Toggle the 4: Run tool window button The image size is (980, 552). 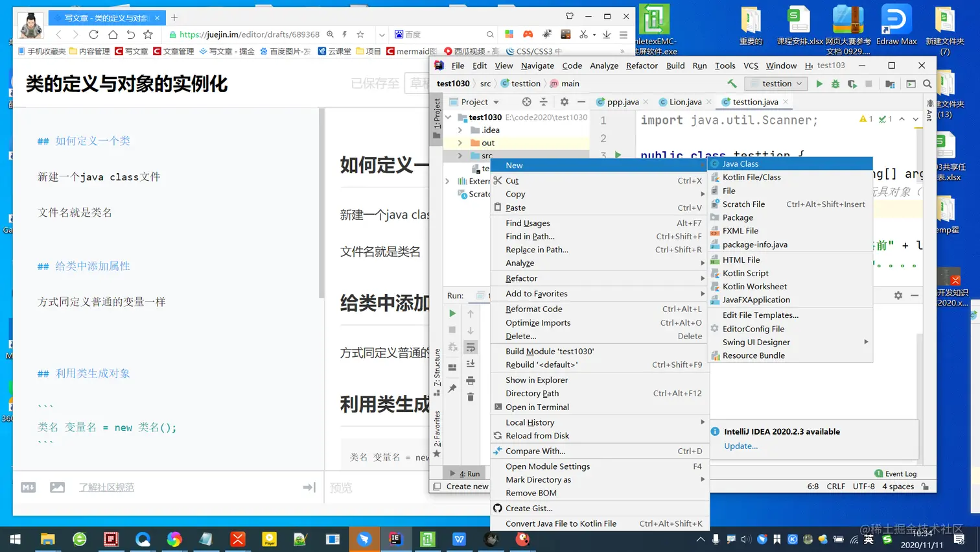click(x=465, y=474)
